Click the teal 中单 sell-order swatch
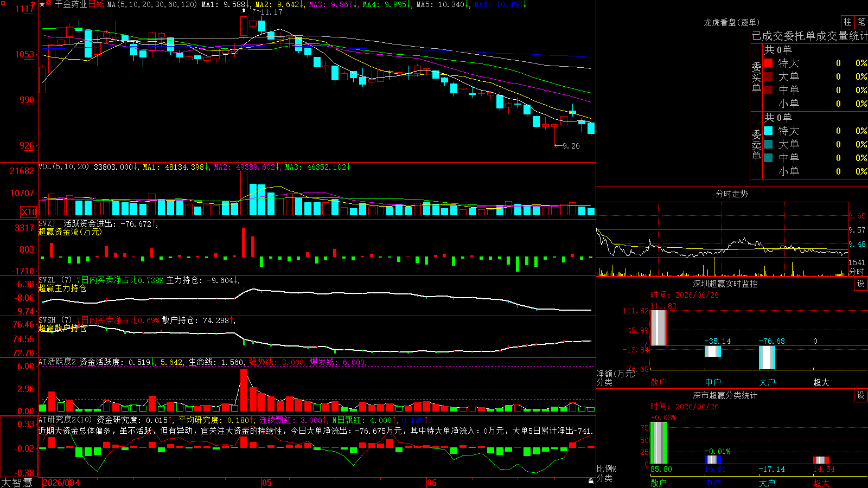868x488 pixels. 768,158
